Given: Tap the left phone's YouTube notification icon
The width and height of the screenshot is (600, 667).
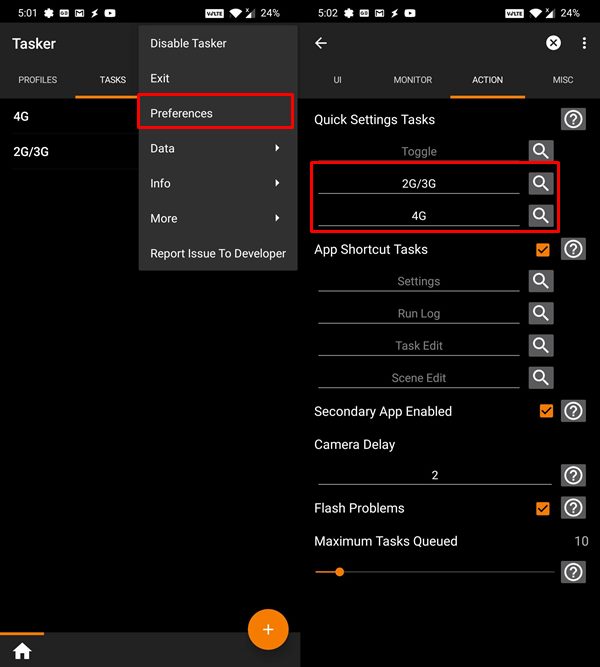Looking at the screenshot, I should (x=110, y=13).
